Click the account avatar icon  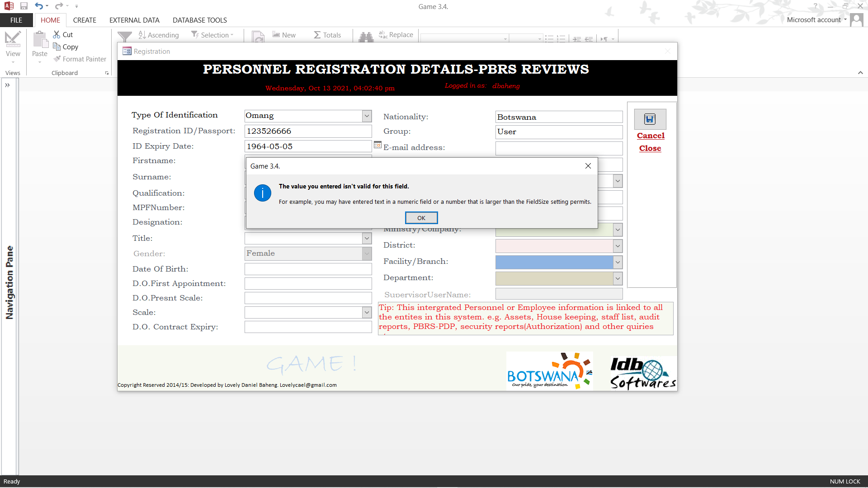tap(856, 20)
